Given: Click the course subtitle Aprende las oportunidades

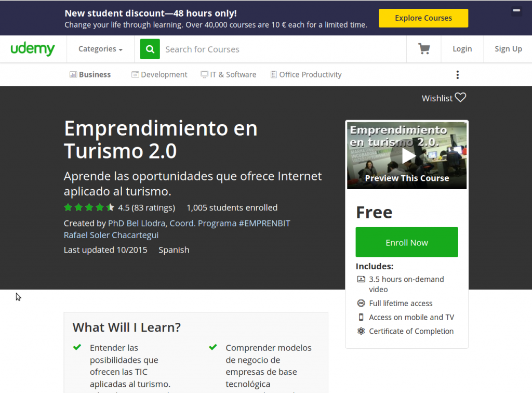Looking at the screenshot, I should point(193,184).
